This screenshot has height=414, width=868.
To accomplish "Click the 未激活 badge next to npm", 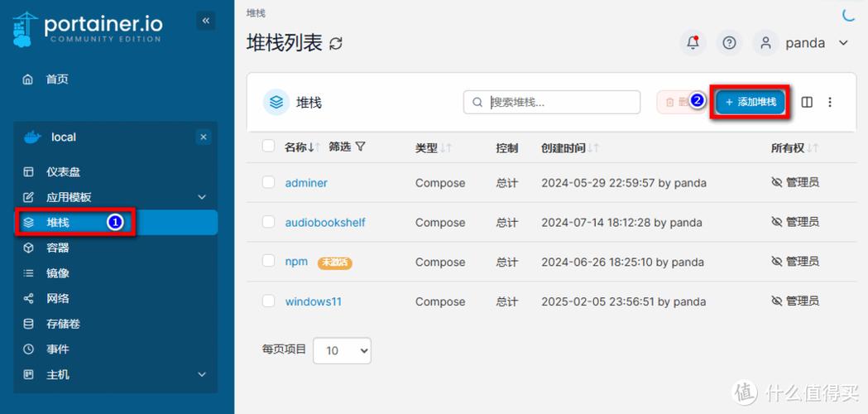I will coord(335,262).
